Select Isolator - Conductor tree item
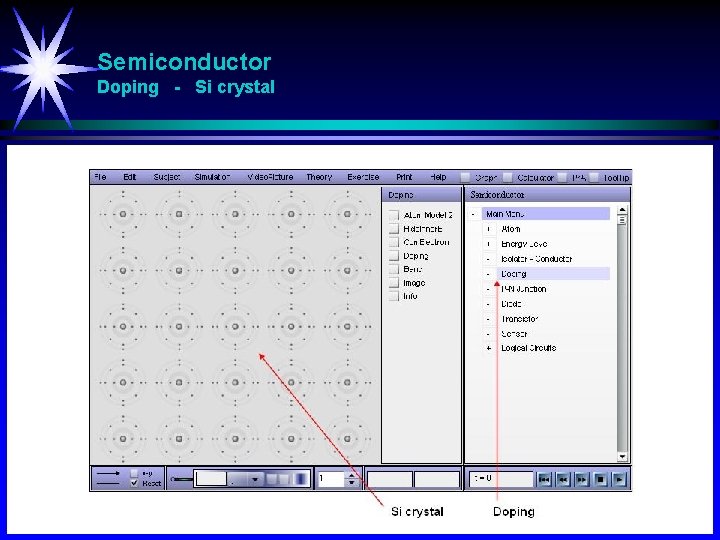 (x=536, y=259)
